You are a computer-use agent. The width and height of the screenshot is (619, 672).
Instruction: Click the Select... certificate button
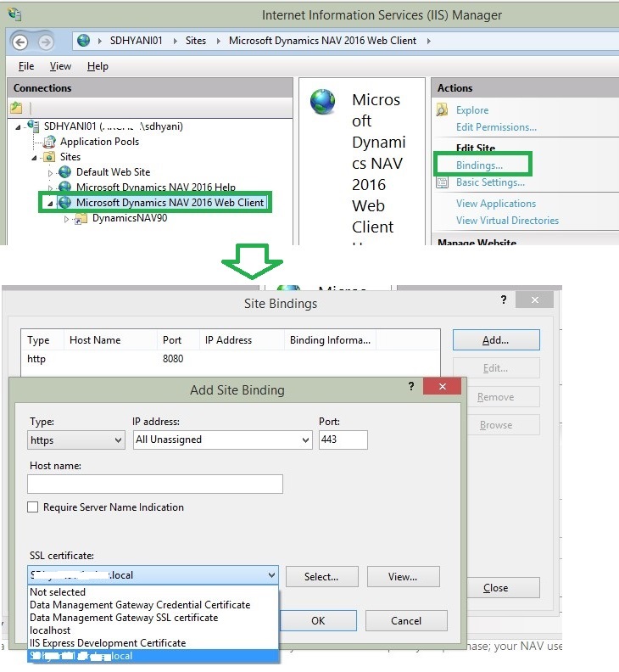tap(321, 576)
